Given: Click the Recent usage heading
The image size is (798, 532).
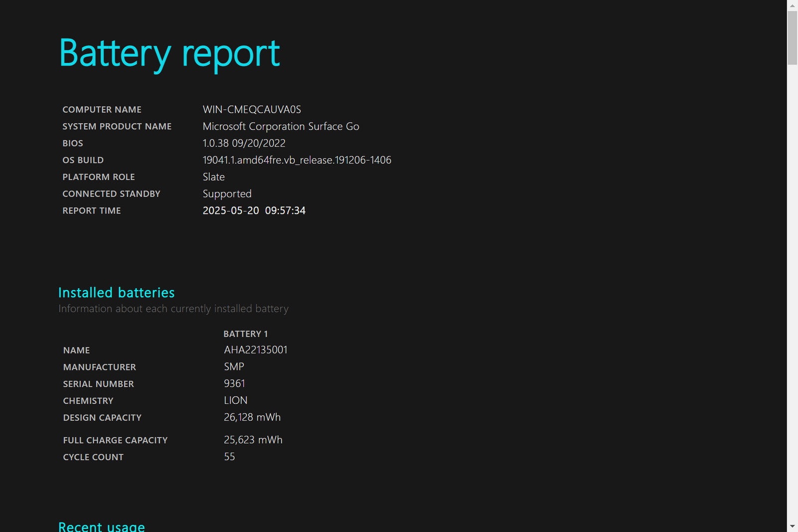Looking at the screenshot, I should coord(102,526).
